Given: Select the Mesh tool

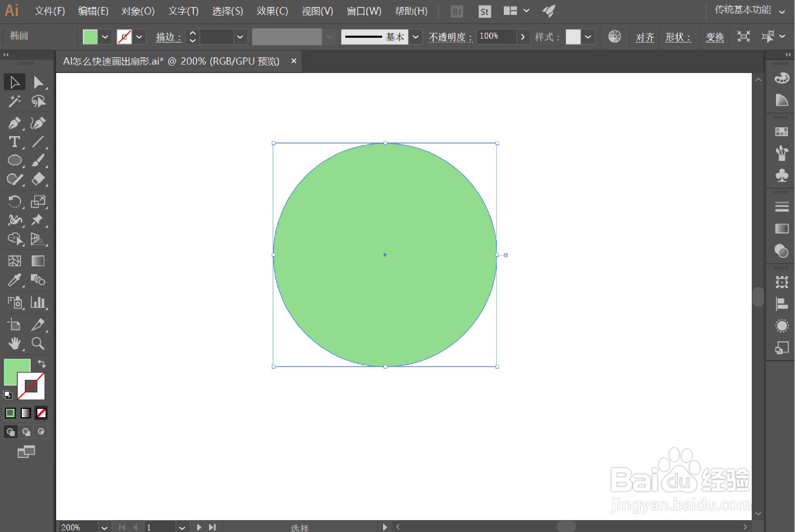Looking at the screenshot, I should [x=14, y=261].
